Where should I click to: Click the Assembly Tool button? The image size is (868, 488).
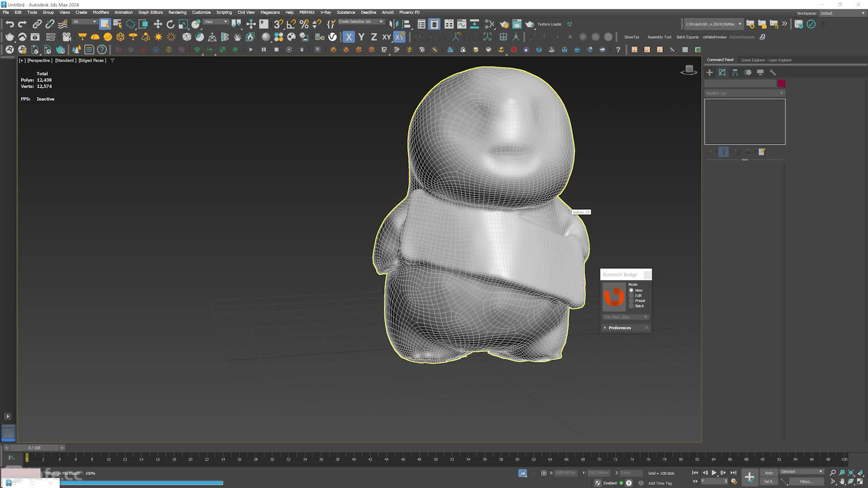pyautogui.click(x=659, y=37)
